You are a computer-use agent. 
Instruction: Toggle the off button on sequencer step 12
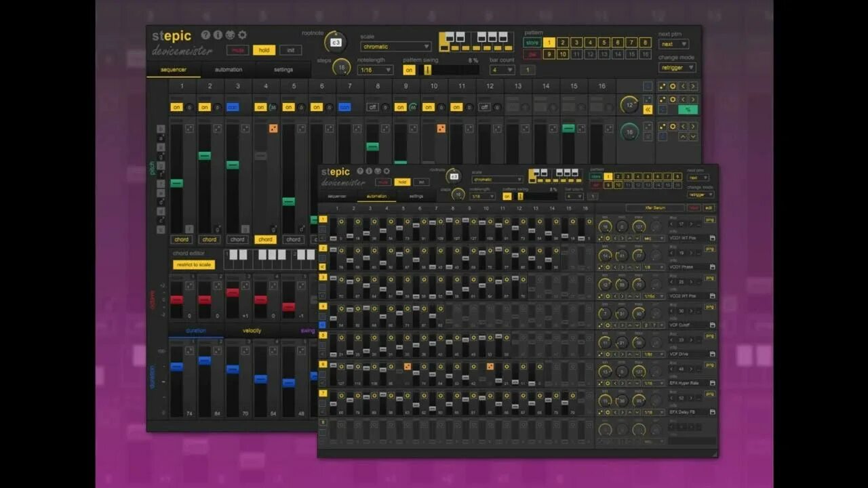click(484, 107)
